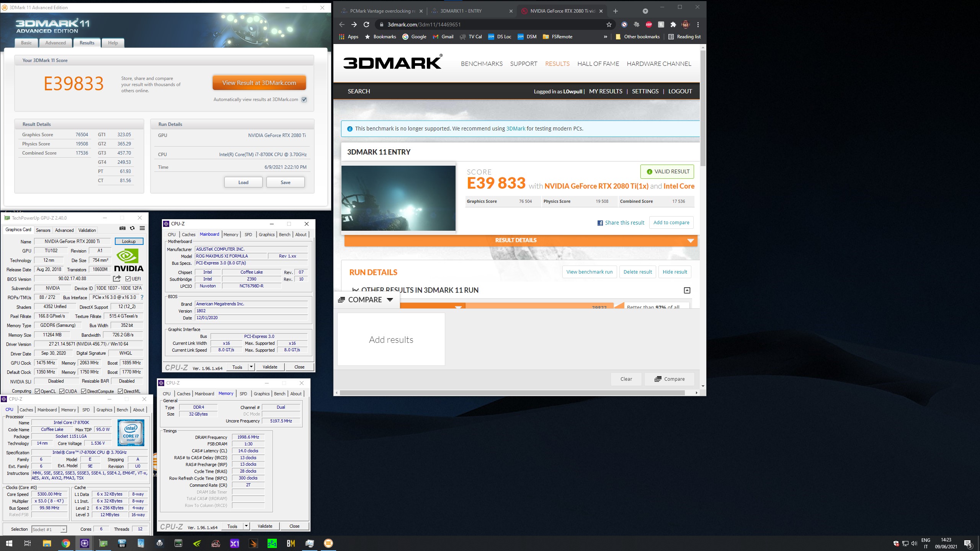Open the Reading list in Chrome
Viewport: 980px width, 551px height.
click(684, 37)
